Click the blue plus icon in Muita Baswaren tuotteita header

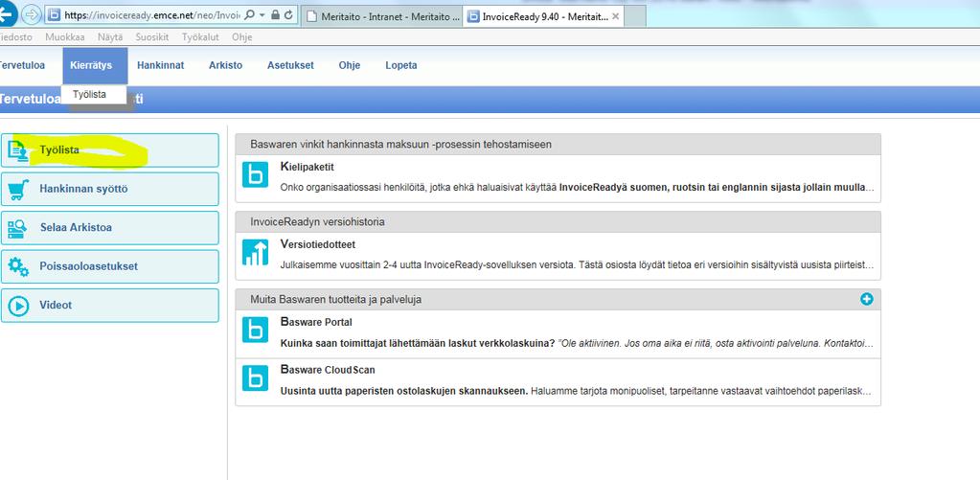pyautogui.click(x=866, y=299)
